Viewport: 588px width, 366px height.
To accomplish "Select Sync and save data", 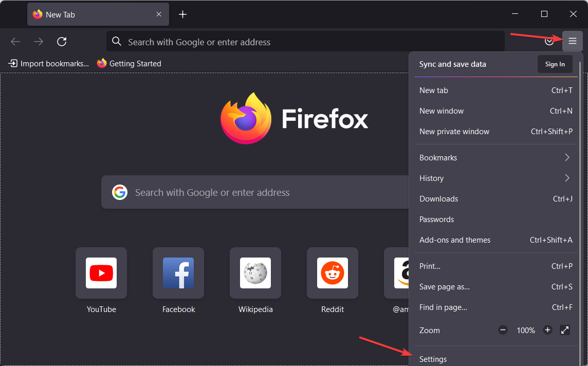I will pyautogui.click(x=453, y=64).
